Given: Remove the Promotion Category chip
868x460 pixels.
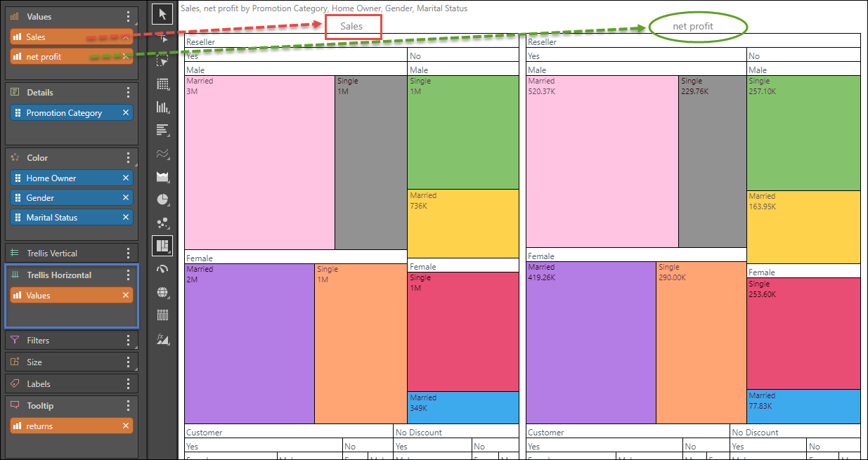Looking at the screenshot, I should click(126, 112).
